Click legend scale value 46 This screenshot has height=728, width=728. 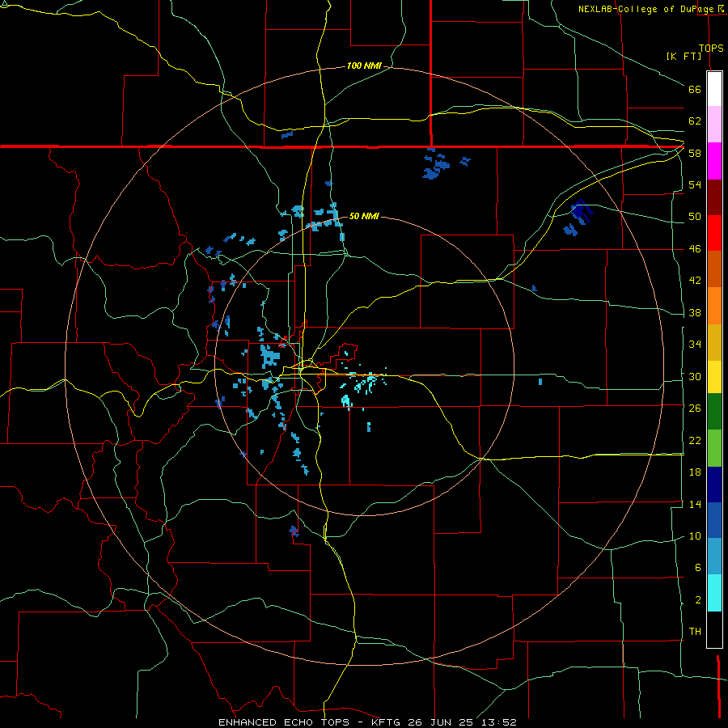(695, 249)
